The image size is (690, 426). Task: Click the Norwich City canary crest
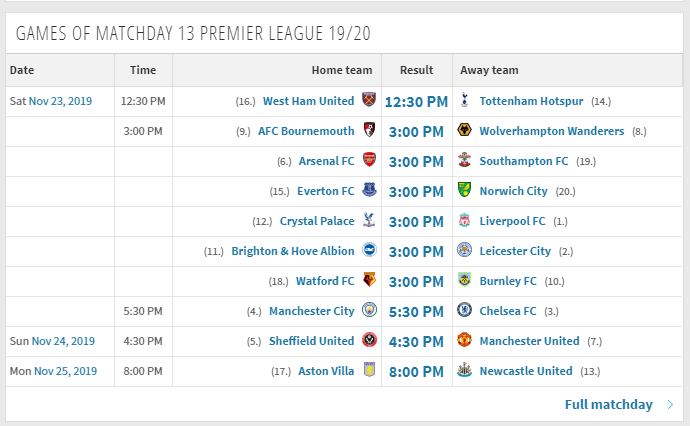(x=464, y=190)
